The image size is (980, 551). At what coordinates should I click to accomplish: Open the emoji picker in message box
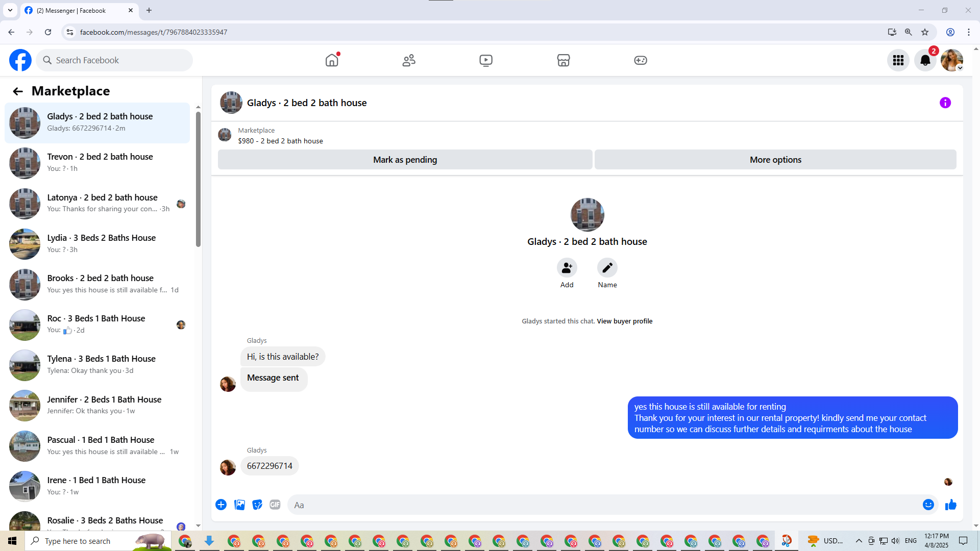pyautogui.click(x=928, y=505)
